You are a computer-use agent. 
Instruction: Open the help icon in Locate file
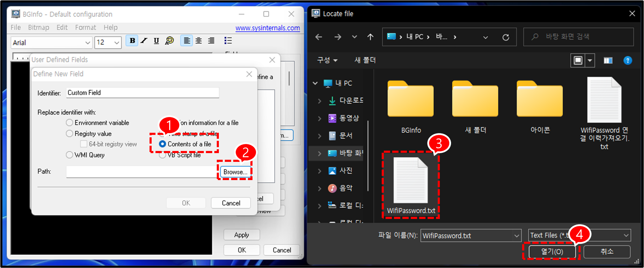(628, 61)
